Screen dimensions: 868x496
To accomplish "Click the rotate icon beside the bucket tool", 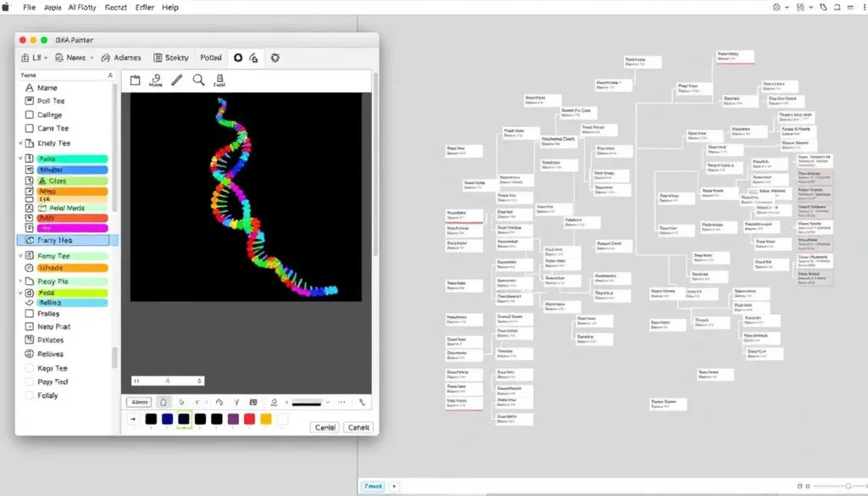I will [181, 403].
